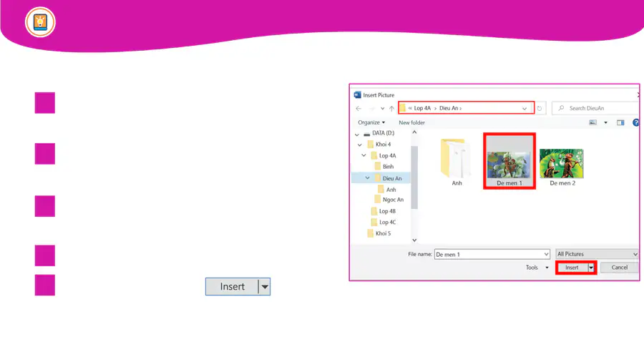Click the change view icon
This screenshot has width=644, height=362.
click(x=592, y=122)
